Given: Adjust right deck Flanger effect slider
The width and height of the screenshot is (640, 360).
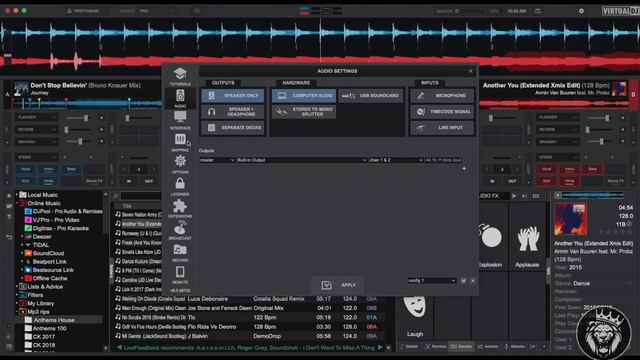Looking at the screenshot, I should [599, 118].
